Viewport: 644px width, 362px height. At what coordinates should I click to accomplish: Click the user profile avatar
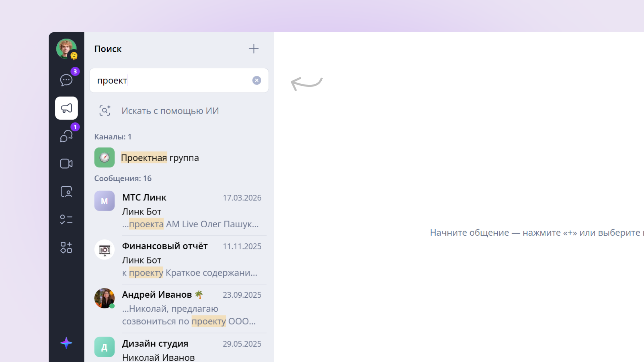(66, 49)
